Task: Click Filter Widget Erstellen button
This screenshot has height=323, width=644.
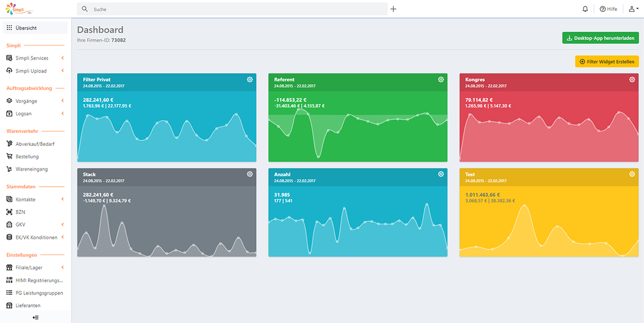Action: click(x=607, y=62)
